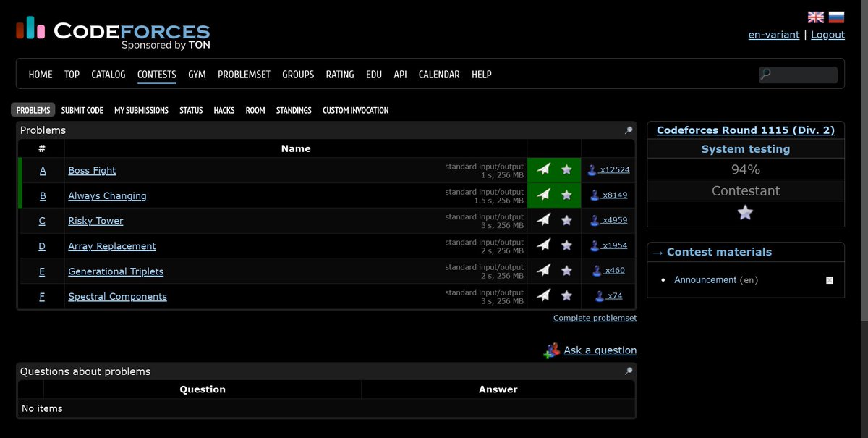The image size is (868, 438).
Task: Open CONTESTS in main navigation
Action: point(157,75)
